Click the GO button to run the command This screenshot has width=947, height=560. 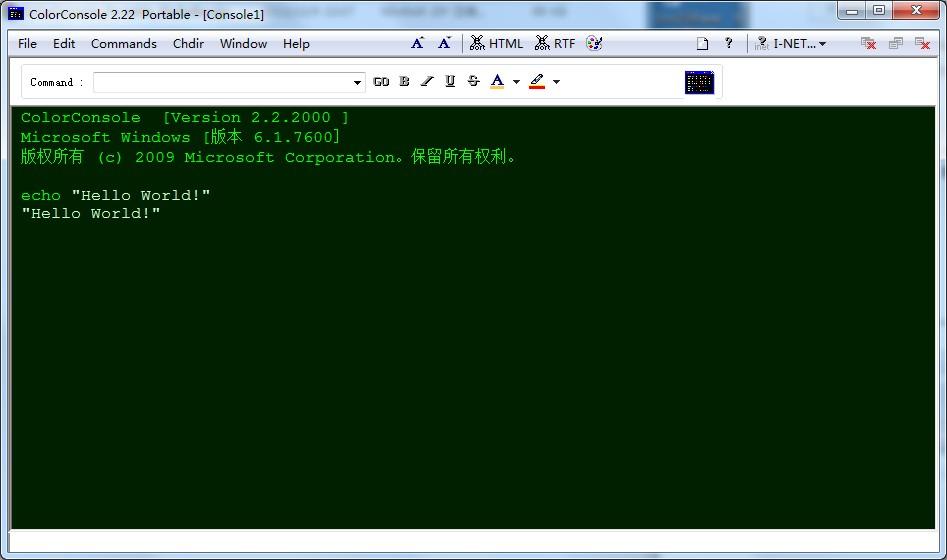tap(381, 82)
